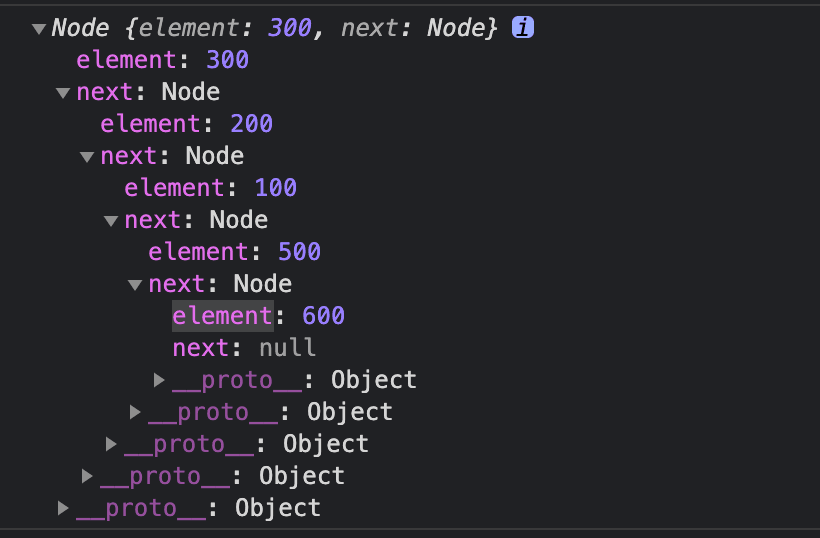Collapse the next node under element 500
The width and height of the screenshot is (820, 538).
coord(135,285)
